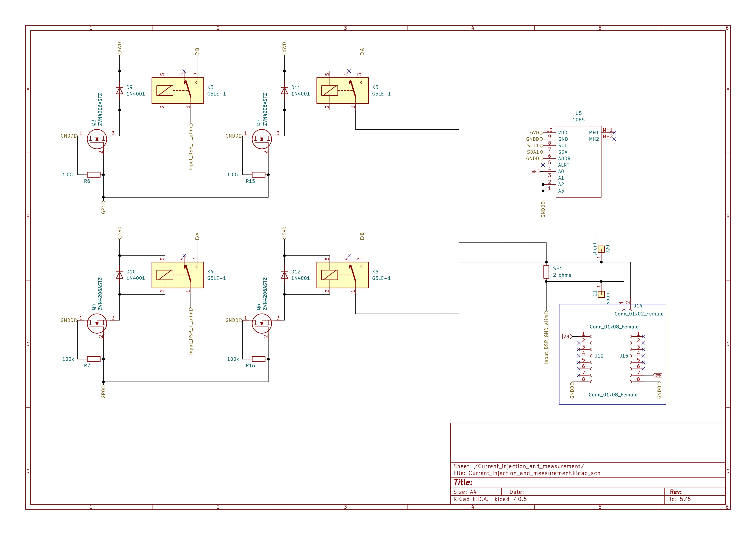Screen dimensions: 756x535
Task: Click the D12 diode symbol
Action: [284, 275]
